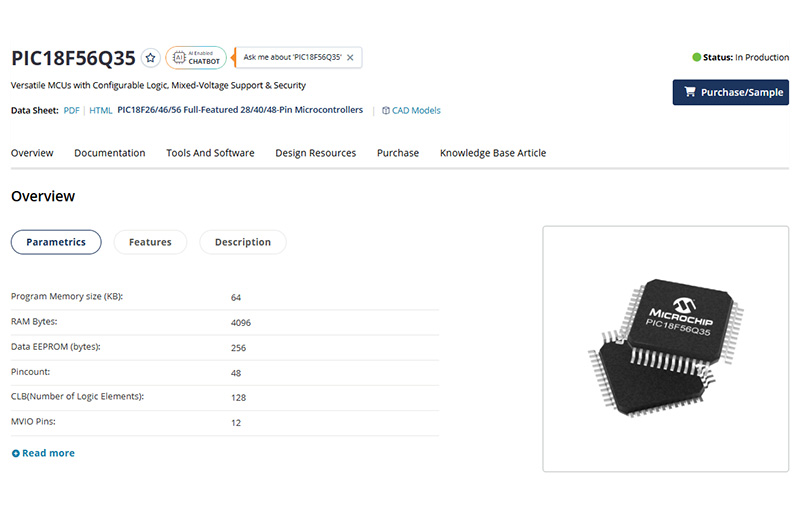800x521 pixels.
Task: Click the 'Versatile MCUs with Configurable Logic' subtitle
Action: tap(158, 85)
